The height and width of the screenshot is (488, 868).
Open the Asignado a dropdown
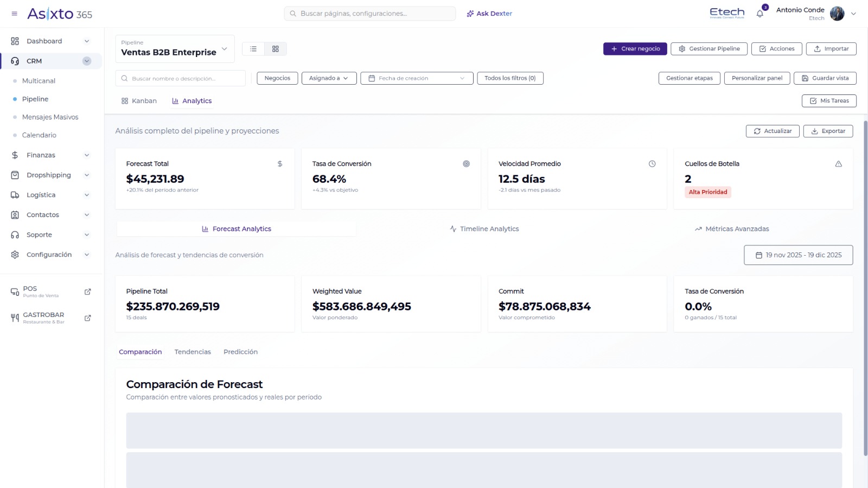[329, 78]
